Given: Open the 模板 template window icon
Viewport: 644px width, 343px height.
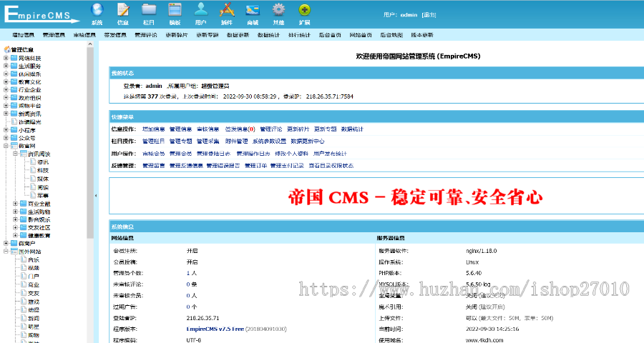Looking at the screenshot, I should pos(175,10).
